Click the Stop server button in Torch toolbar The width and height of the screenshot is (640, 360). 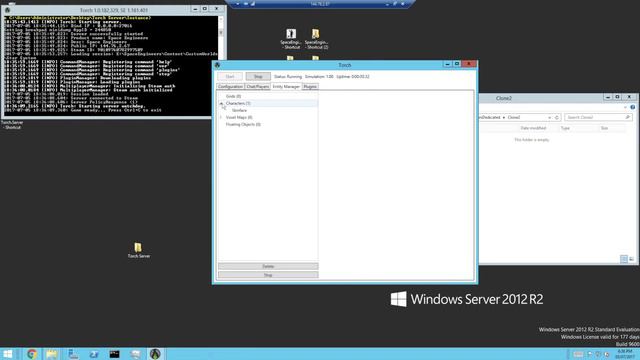pyautogui.click(x=258, y=76)
